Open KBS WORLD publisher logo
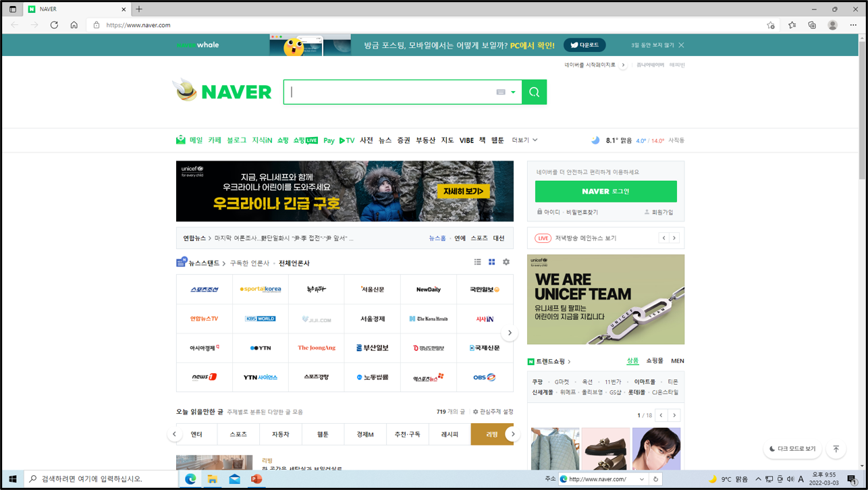This screenshot has height=490, width=868. tap(261, 319)
